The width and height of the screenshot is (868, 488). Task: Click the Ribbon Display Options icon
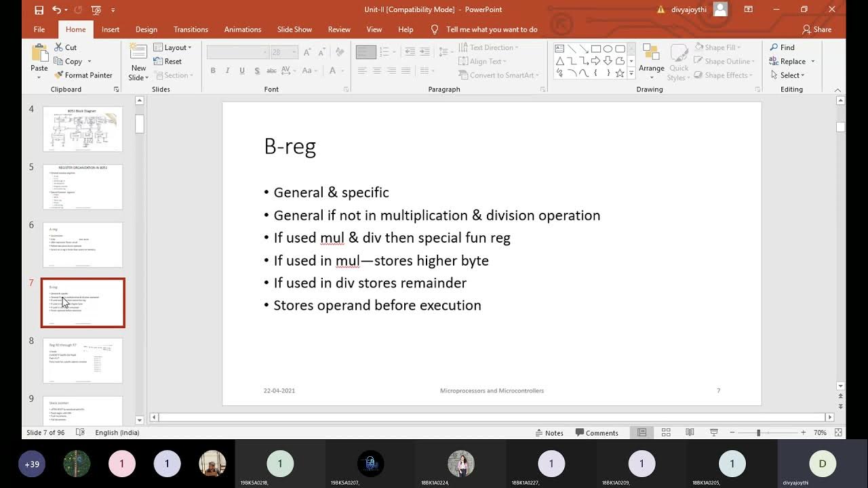[749, 9]
